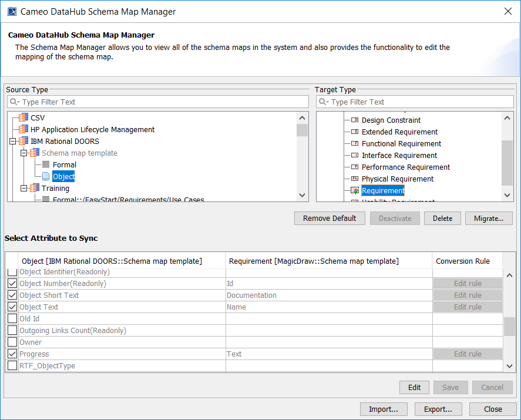Image resolution: width=521 pixels, height=420 pixels.
Task: Uncheck the Progress attribute checkbox
Action: point(12,354)
